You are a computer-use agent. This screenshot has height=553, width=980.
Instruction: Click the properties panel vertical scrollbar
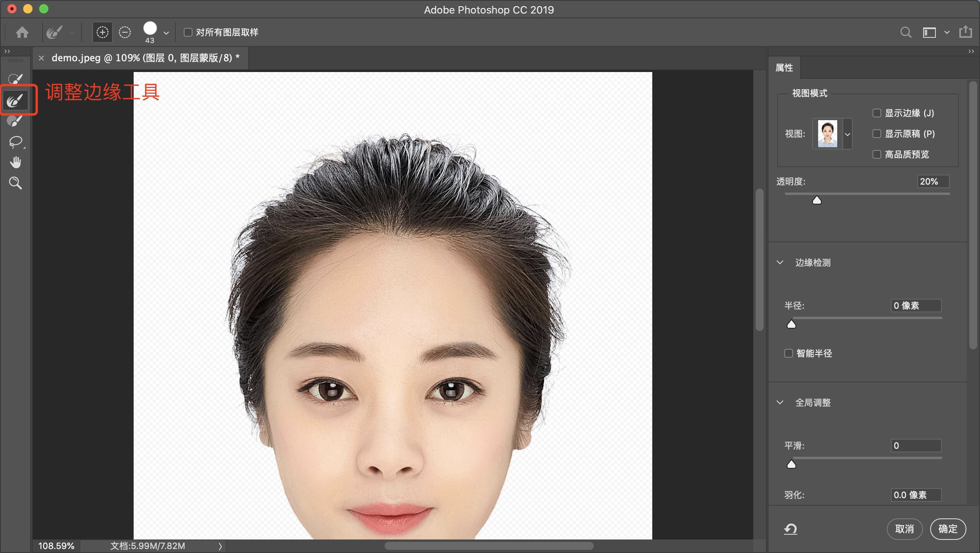973,215
